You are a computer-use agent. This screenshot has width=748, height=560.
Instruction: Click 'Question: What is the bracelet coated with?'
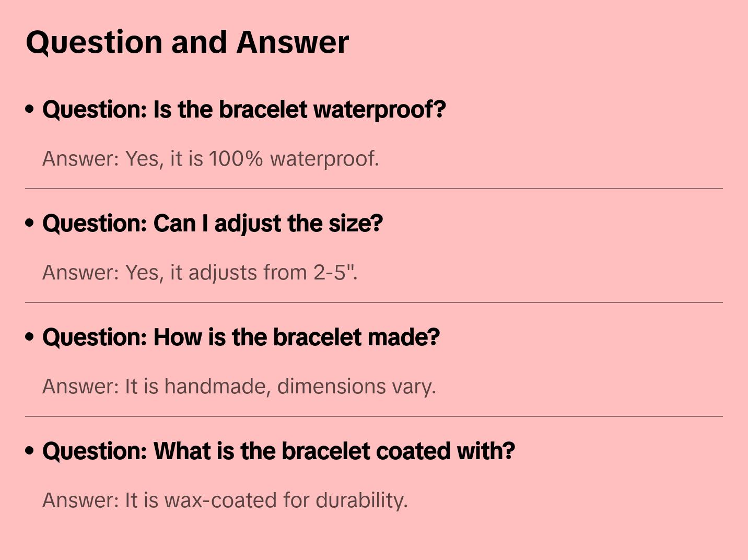coord(278,451)
